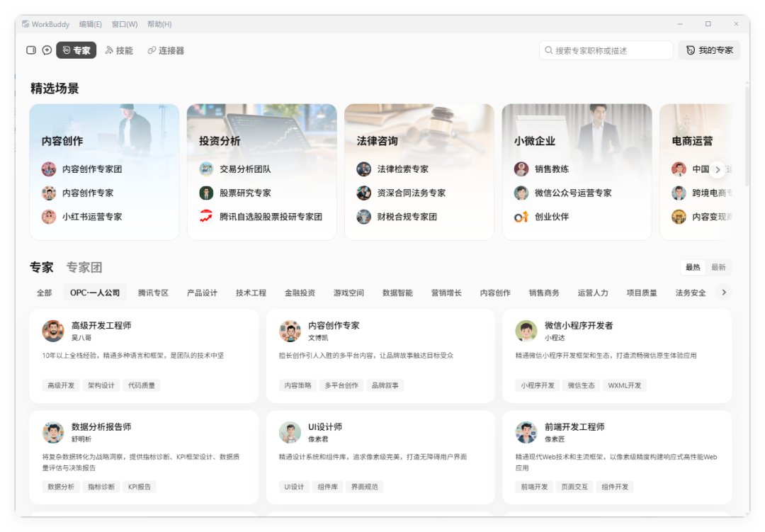This screenshot has width=765, height=532.
Task: Open the 连接器 connectors section
Action: click(x=166, y=50)
